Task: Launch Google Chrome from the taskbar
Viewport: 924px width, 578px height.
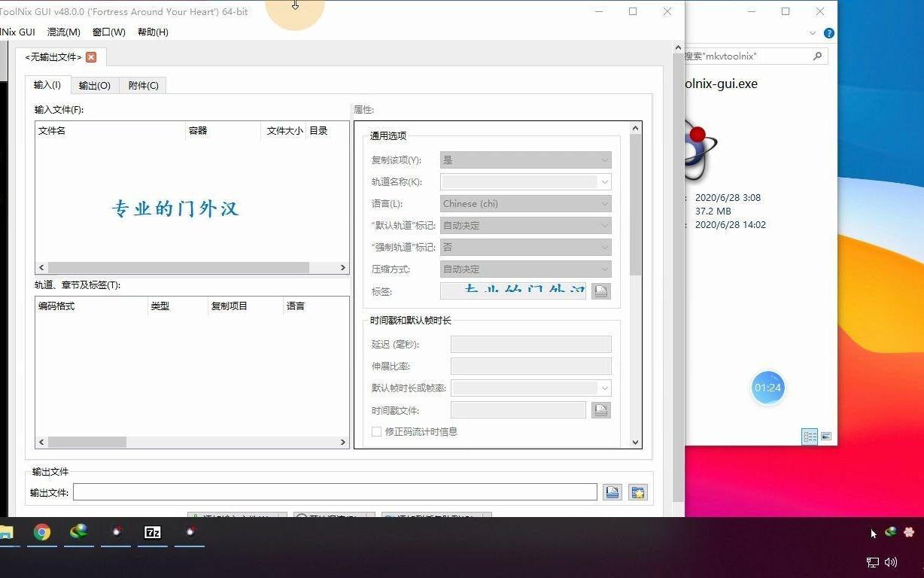Action: pyautogui.click(x=41, y=533)
